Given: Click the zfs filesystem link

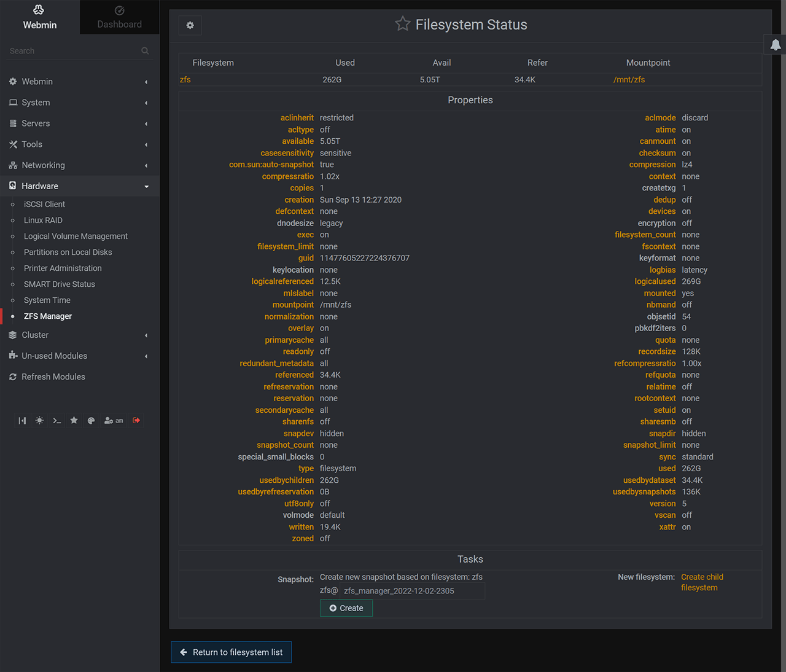Looking at the screenshot, I should point(185,80).
